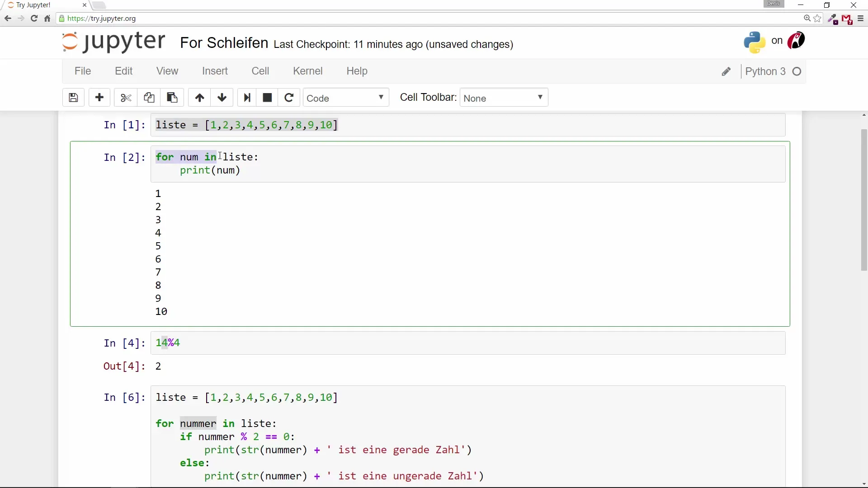Paste cells below icon
The image size is (868, 488).
tap(172, 98)
